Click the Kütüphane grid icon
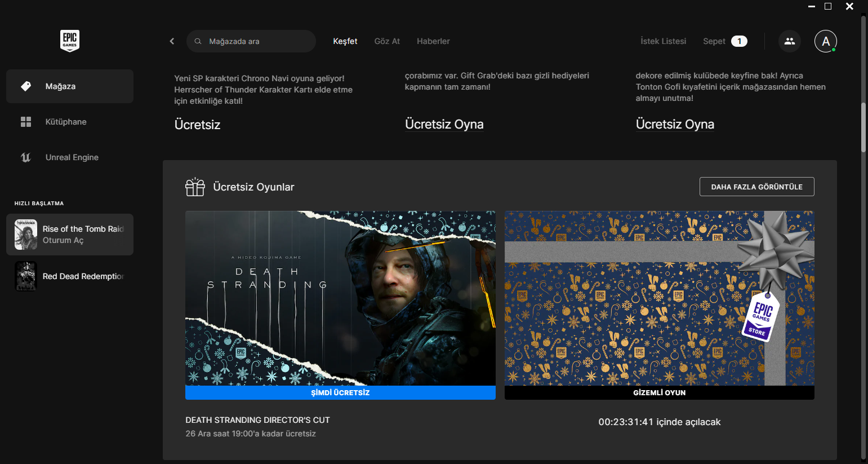The width and height of the screenshot is (868, 464). click(26, 122)
